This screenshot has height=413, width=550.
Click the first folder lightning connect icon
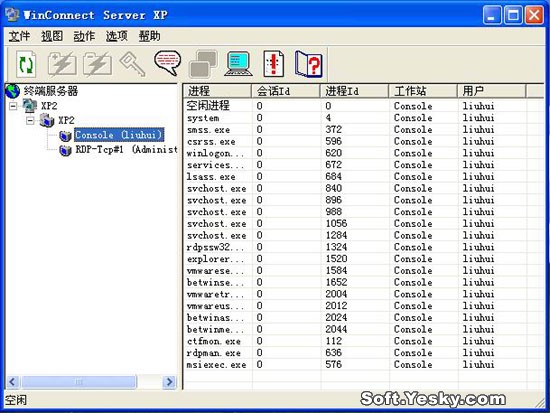coord(62,64)
